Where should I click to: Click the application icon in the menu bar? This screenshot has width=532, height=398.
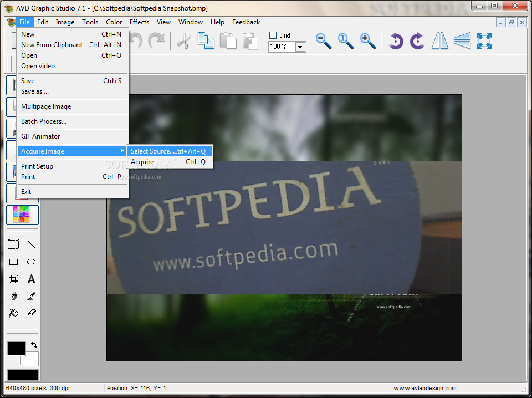pyautogui.click(x=11, y=22)
